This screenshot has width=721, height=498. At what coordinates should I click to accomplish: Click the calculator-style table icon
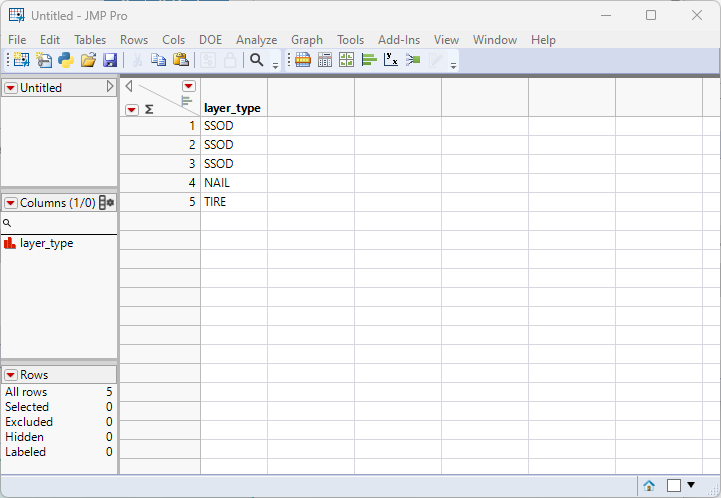(x=325, y=60)
